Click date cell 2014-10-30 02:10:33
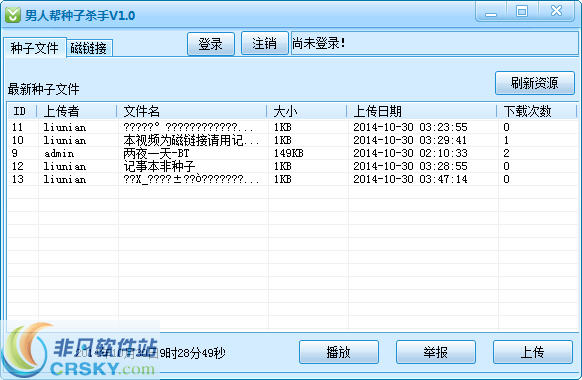The width and height of the screenshot is (582, 380). pyautogui.click(x=410, y=153)
